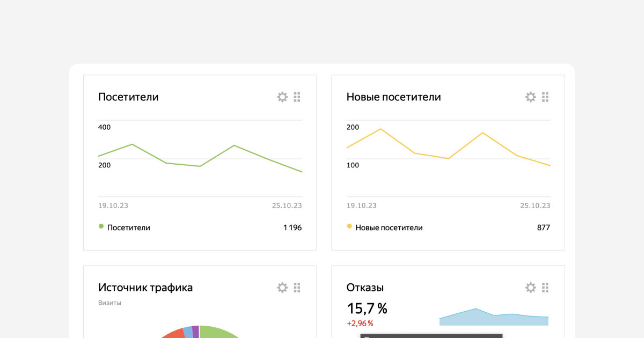The width and height of the screenshot is (644, 338).
Task: Click the total value 1 196
Action: tap(292, 227)
